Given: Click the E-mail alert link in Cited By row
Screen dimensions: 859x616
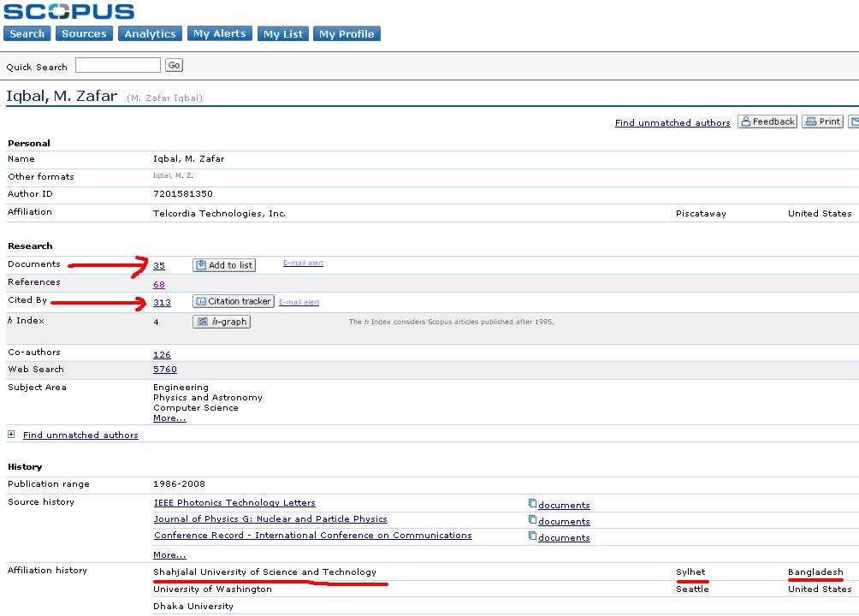Looking at the screenshot, I should pyautogui.click(x=299, y=302).
